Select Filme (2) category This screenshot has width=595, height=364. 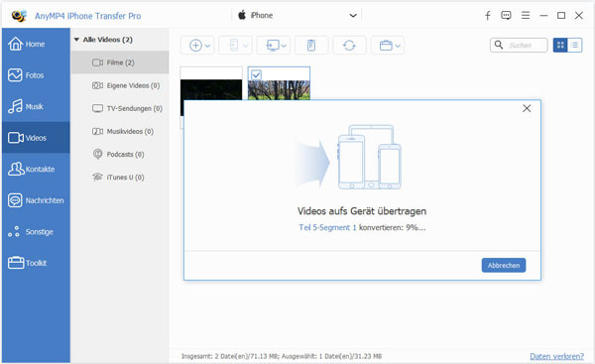click(120, 62)
